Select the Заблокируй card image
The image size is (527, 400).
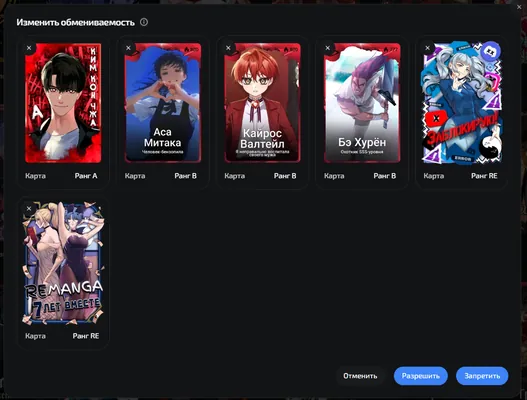pyautogui.click(x=461, y=102)
